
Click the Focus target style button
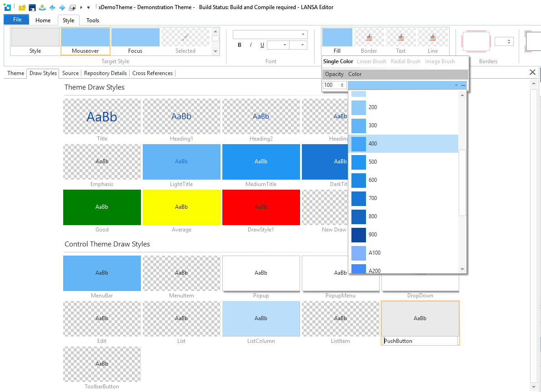point(135,41)
